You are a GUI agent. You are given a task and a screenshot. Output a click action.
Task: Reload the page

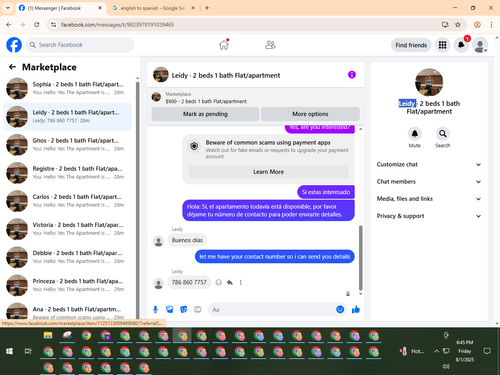point(37,24)
